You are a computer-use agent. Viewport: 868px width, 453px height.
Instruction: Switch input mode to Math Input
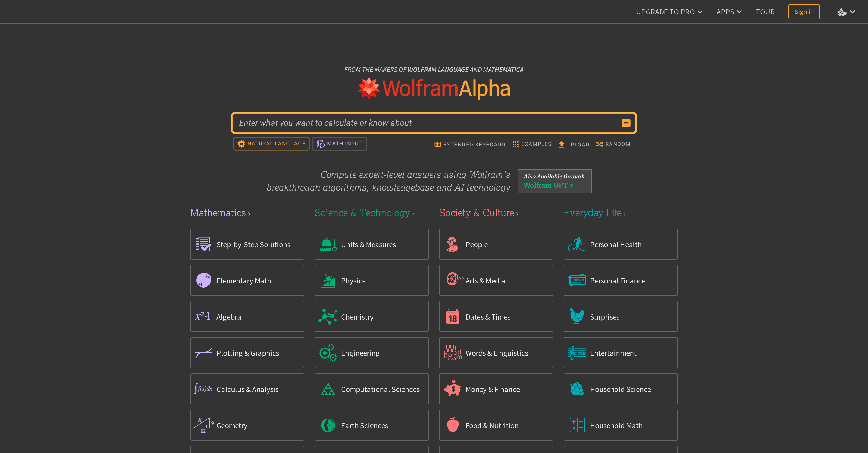point(339,143)
